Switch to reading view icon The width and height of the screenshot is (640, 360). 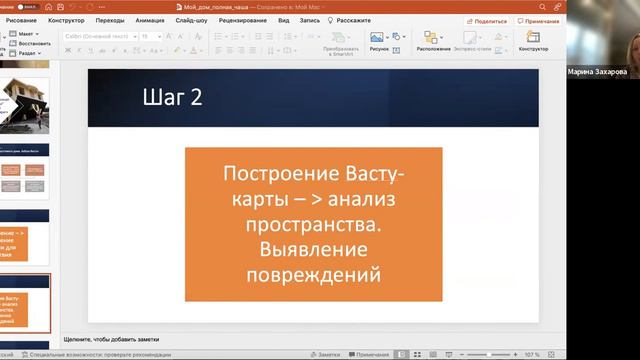tap(433, 355)
